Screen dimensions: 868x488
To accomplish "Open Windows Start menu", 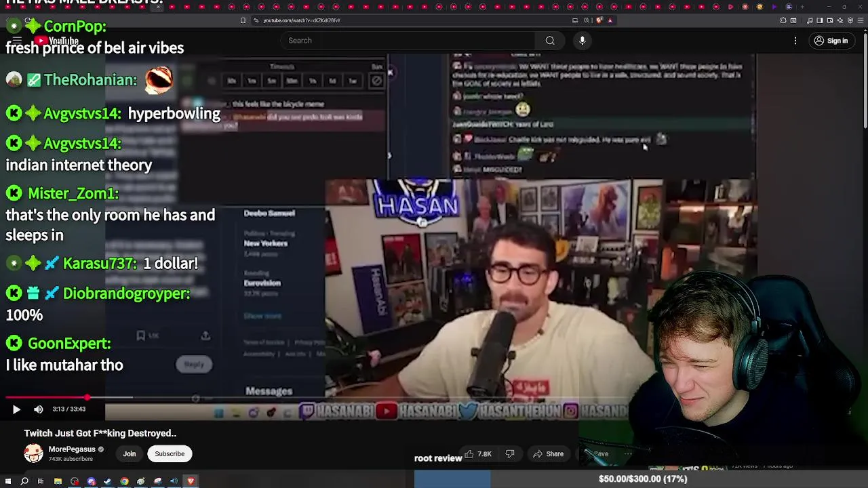I will (8, 481).
